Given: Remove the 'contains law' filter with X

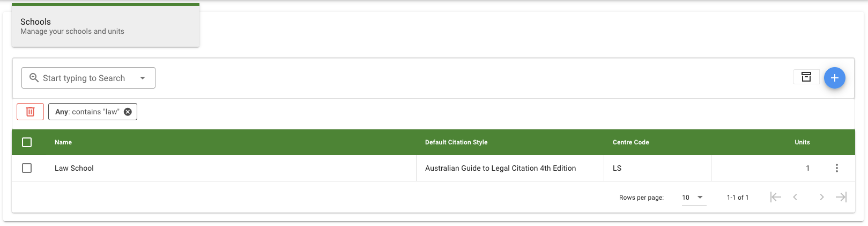Looking at the screenshot, I should click(x=128, y=112).
